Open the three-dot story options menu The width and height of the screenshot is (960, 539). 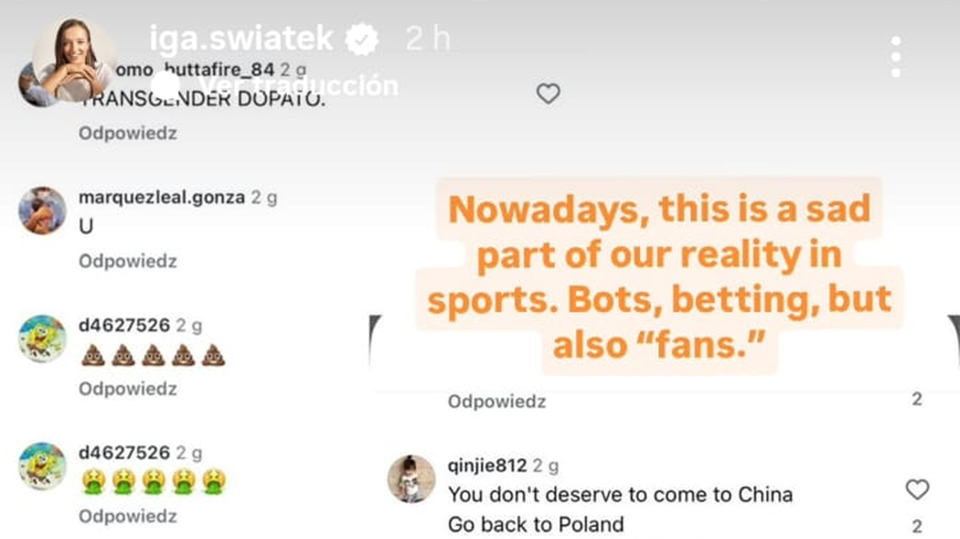pyautogui.click(x=895, y=57)
